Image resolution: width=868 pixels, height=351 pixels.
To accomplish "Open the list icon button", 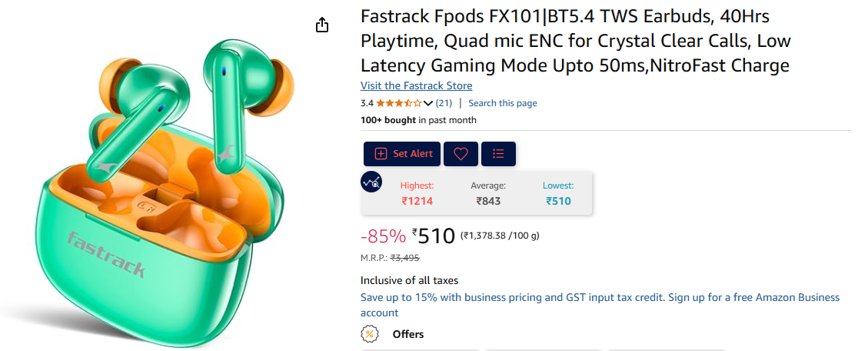I will click(498, 154).
